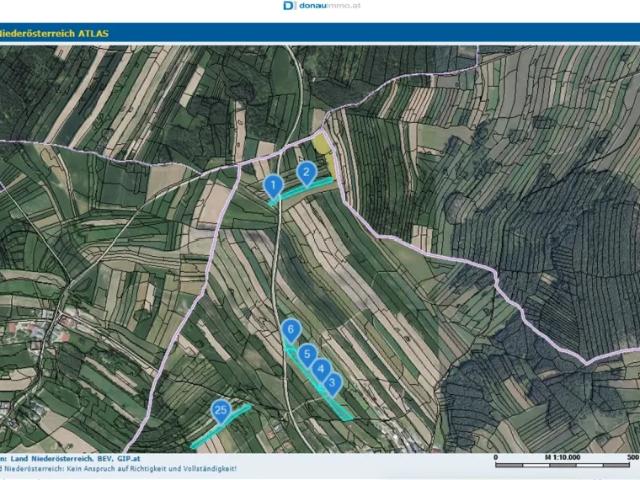Image resolution: width=640 pixels, height=480 pixels.
Task: Open map marker number 4
Action: click(x=321, y=370)
